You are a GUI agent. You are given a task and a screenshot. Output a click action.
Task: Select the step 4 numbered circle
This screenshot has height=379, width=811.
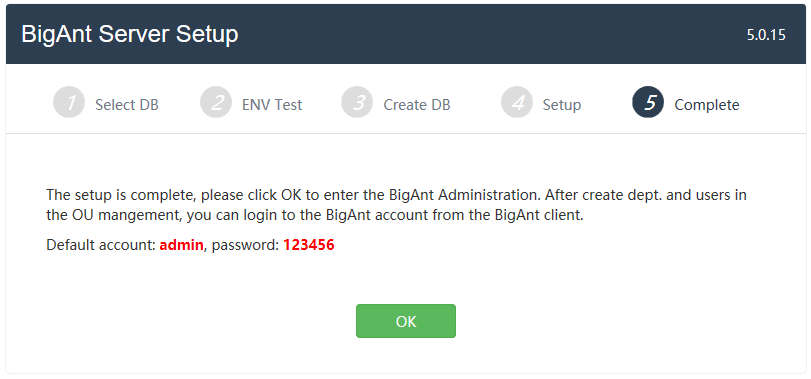[x=517, y=102]
